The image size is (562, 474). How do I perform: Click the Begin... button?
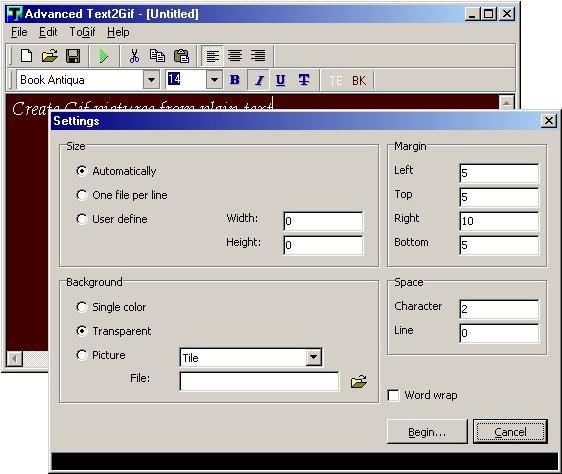427,432
